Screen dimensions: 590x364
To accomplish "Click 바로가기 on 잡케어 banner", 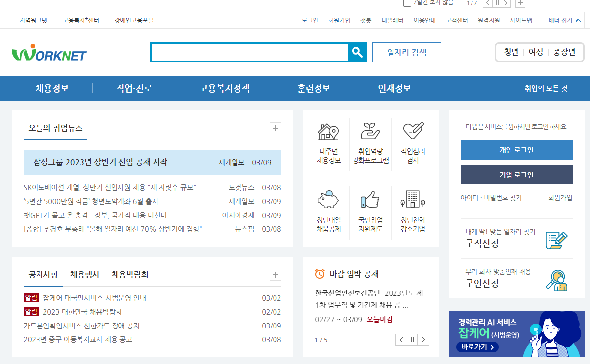I will point(477,347).
